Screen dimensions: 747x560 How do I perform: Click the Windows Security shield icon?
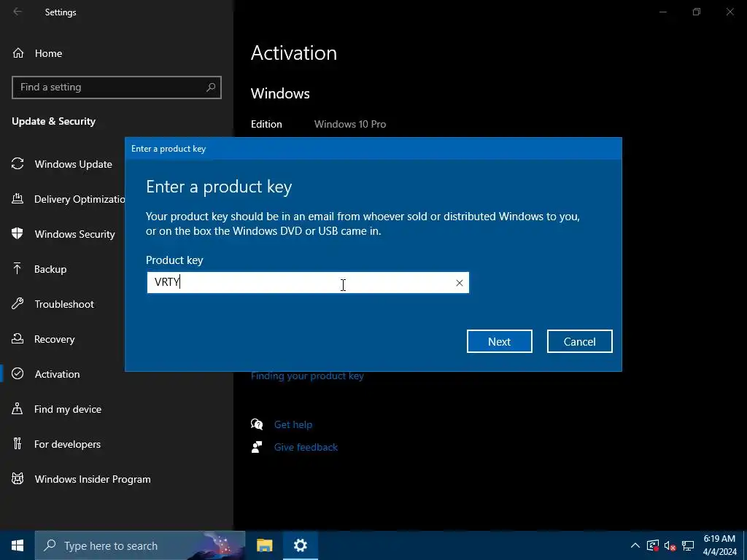pyautogui.click(x=18, y=233)
